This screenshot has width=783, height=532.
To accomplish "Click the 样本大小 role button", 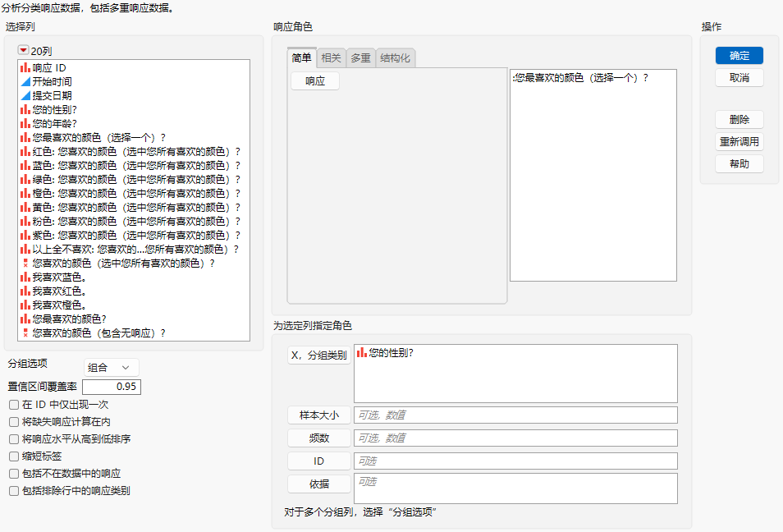I will pyautogui.click(x=319, y=415).
